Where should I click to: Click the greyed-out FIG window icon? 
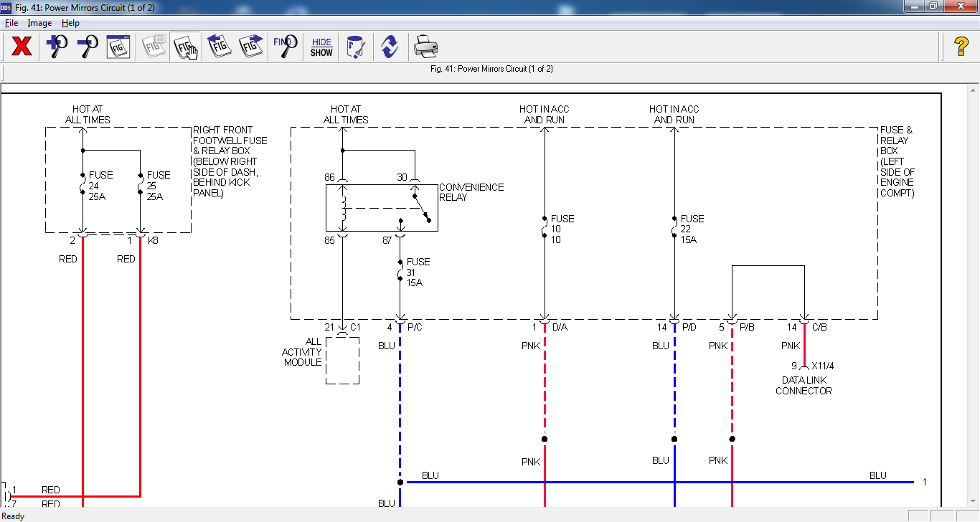tap(154, 47)
